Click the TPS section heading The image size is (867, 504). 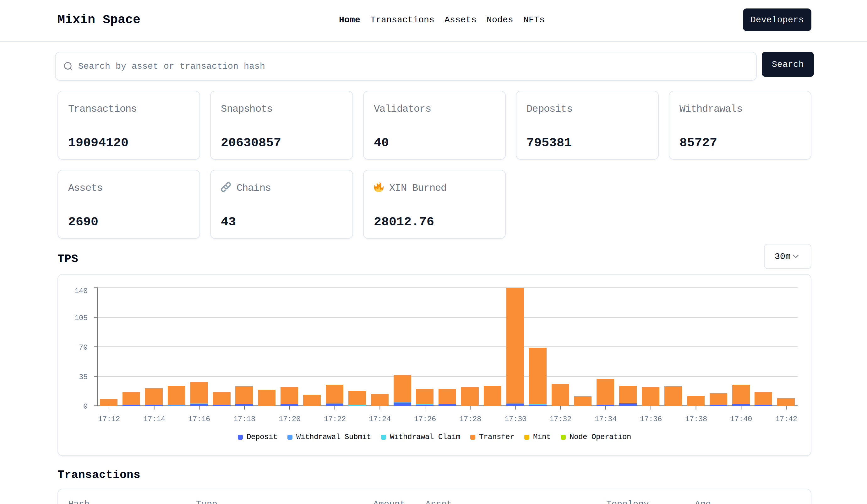click(68, 259)
